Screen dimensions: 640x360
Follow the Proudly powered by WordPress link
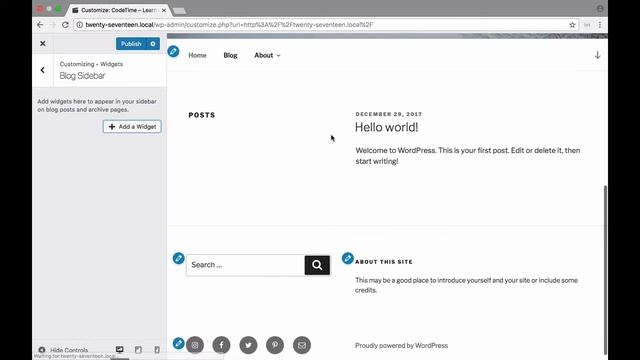click(401, 345)
